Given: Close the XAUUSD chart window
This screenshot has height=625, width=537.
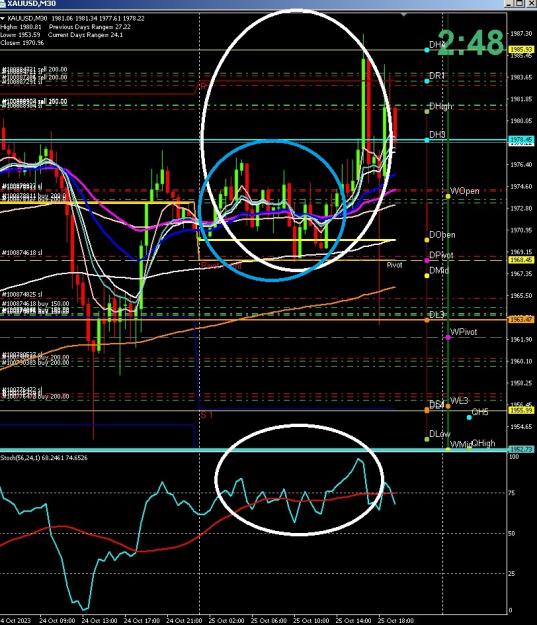Looking at the screenshot, I should (531, 3).
